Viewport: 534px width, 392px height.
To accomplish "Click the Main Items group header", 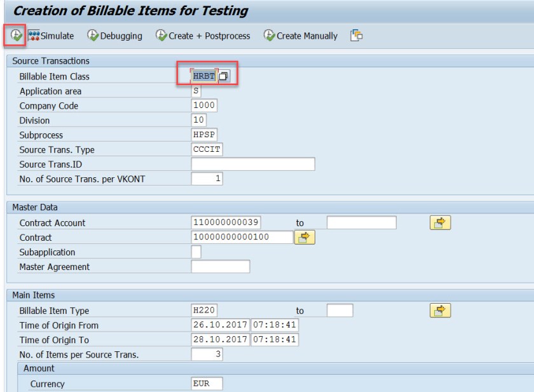I will [x=33, y=295].
